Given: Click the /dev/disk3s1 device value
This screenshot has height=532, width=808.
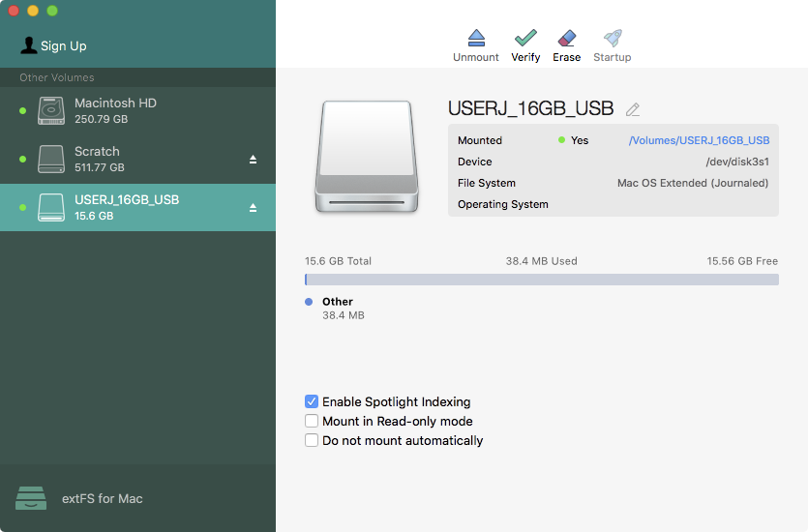Looking at the screenshot, I should [x=737, y=162].
